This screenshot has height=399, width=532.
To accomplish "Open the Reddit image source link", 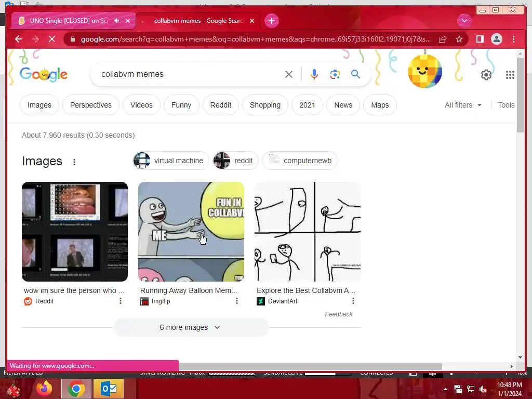I will (x=38, y=301).
